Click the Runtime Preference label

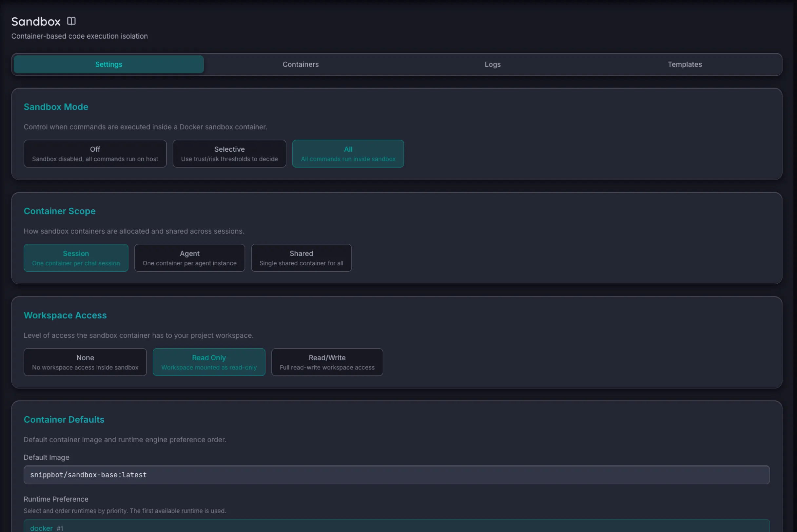click(x=56, y=499)
